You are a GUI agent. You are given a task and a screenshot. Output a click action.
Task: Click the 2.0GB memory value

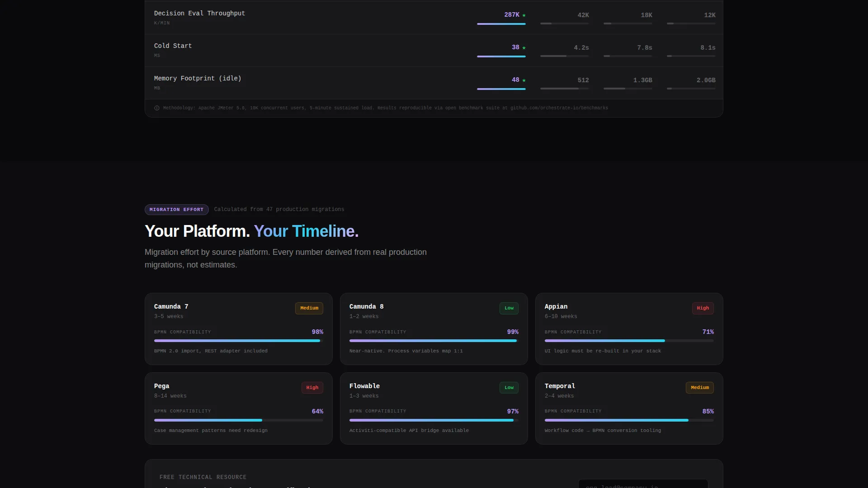coord(706,80)
